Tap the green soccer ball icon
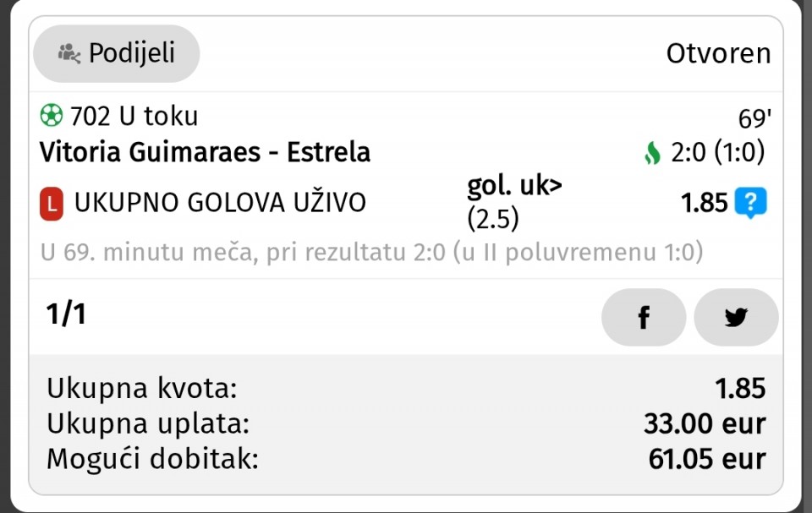 [x=52, y=114]
